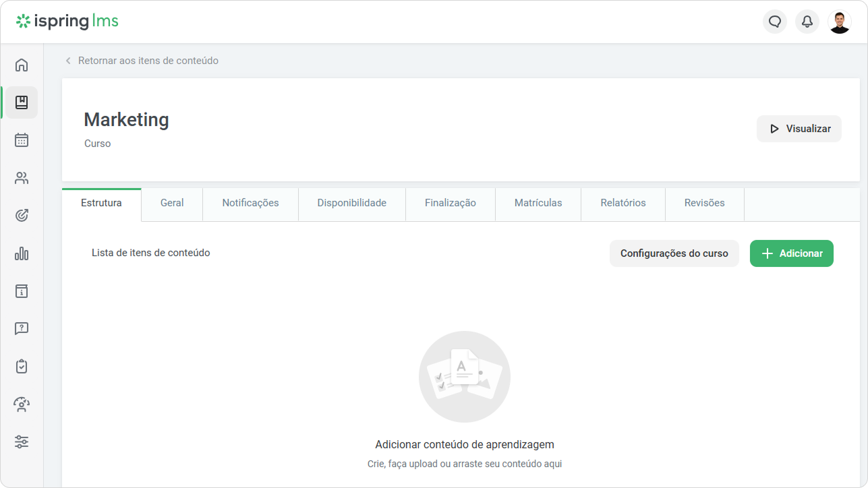868x488 pixels.
Task: Switch to the Notificações tab
Action: coord(250,203)
